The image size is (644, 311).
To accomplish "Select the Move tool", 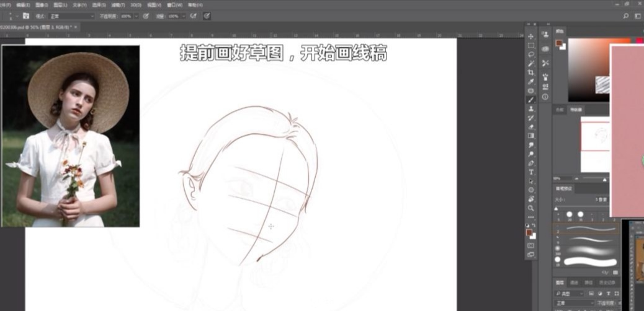I will (531, 37).
